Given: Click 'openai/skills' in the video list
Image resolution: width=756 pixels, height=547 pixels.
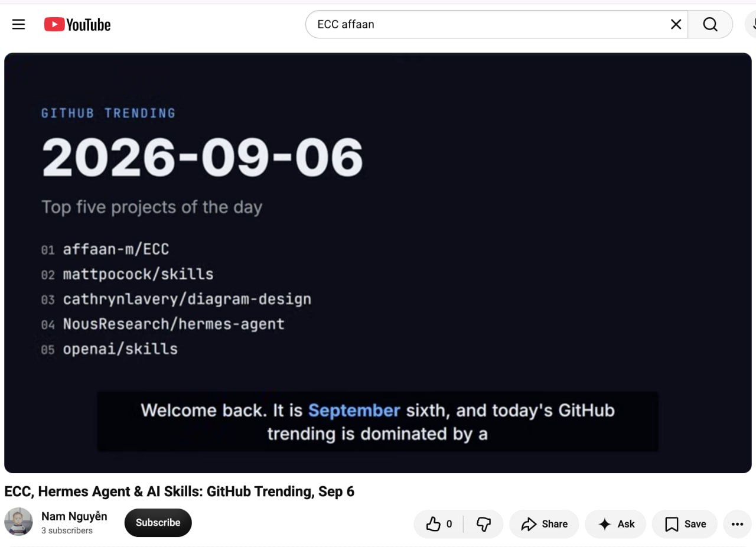Looking at the screenshot, I should coord(120,349).
